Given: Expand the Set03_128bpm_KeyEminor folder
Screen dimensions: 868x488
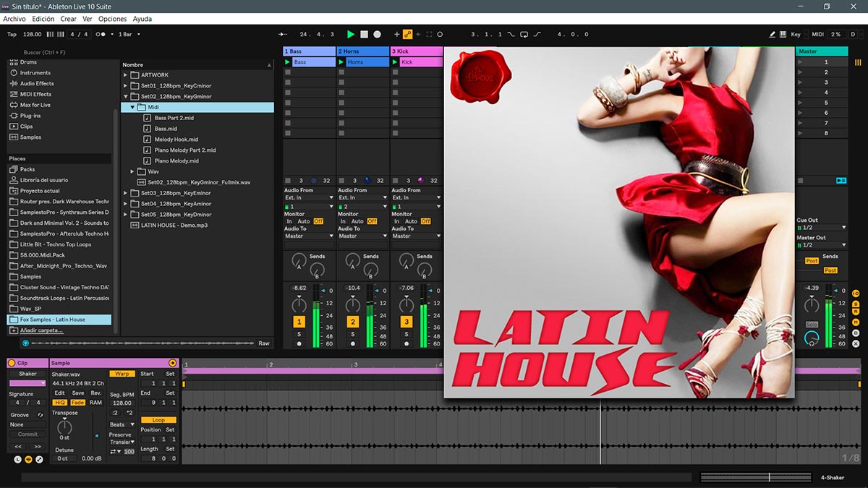Looking at the screenshot, I should click(x=126, y=193).
